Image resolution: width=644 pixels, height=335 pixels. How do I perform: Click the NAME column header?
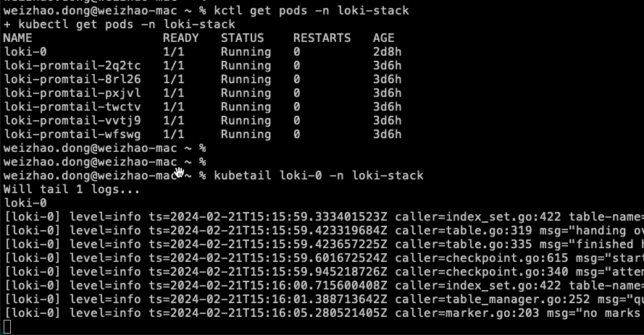tap(17, 38)
